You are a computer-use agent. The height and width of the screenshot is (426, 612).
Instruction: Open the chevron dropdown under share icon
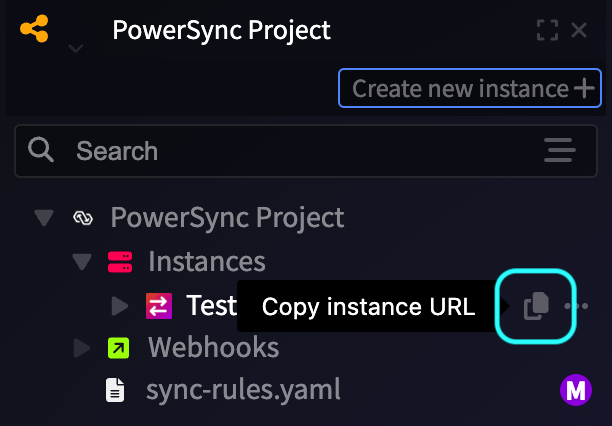tap(76, 48)
